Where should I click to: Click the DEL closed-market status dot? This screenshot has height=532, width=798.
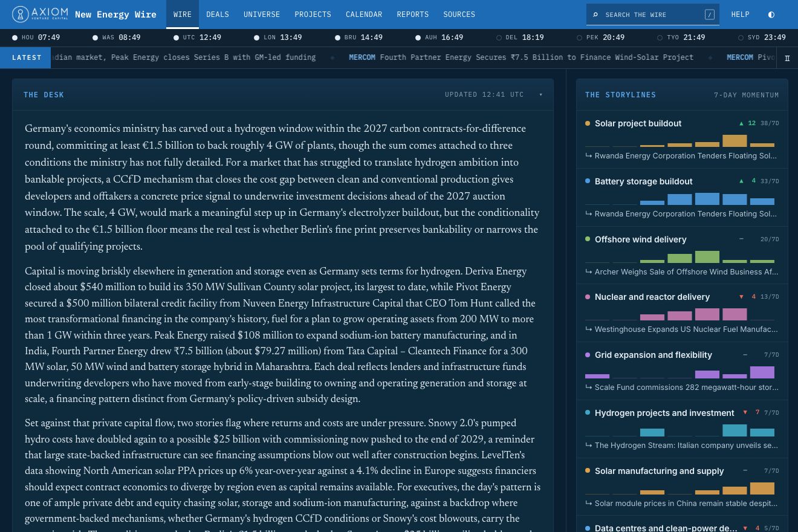499,37
